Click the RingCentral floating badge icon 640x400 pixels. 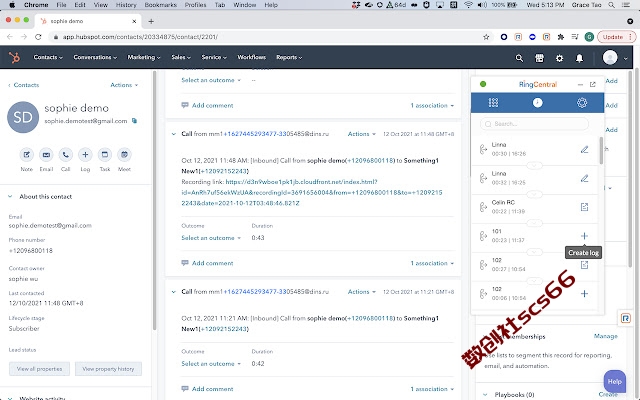tap(625, 318)
